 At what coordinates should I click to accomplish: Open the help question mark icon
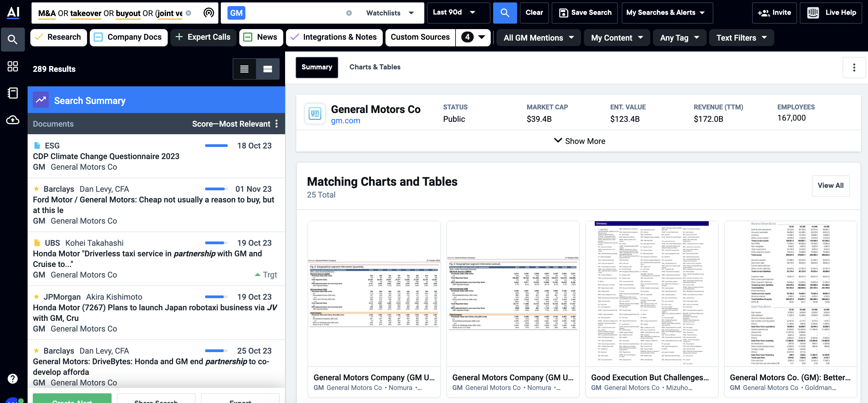[x=13, y=379]
